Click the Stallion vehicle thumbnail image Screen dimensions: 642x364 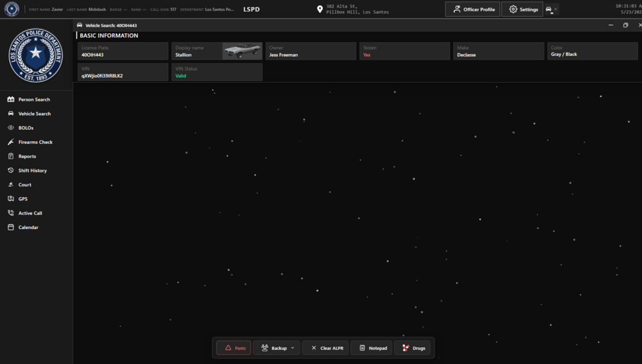click(243, 51)
